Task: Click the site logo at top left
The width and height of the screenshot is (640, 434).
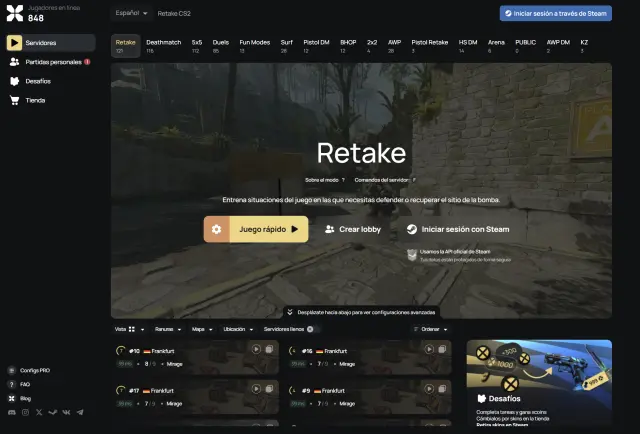Action: coord(15,13)
